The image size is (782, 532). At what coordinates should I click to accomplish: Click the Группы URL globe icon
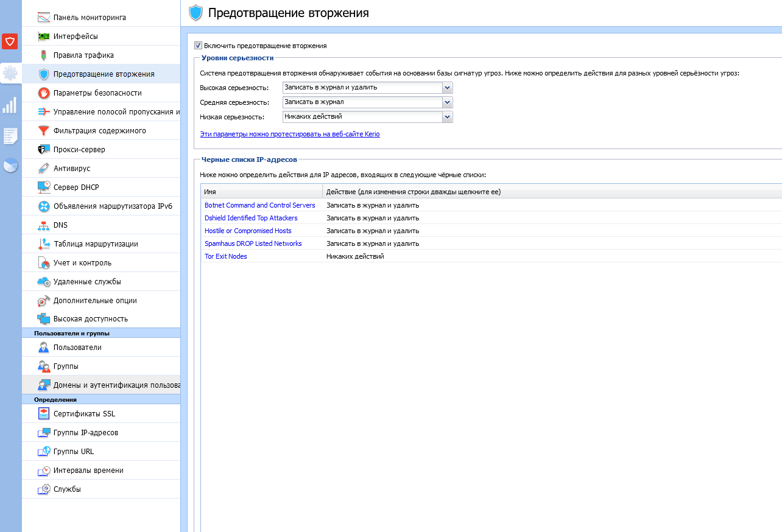[x=44, y=451]
